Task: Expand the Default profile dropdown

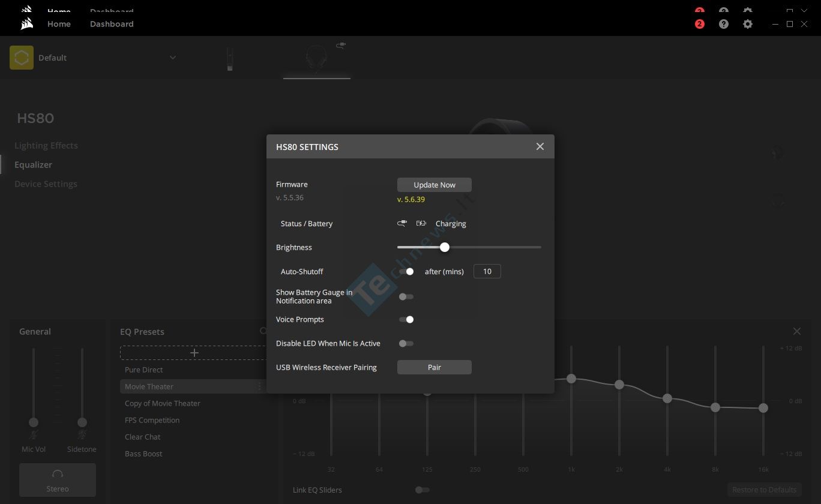Action: [x=173, y=58]
